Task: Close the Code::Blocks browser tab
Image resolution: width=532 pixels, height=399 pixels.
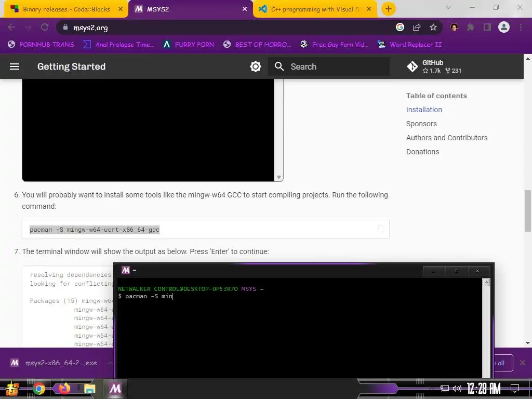Action: point(121,9)
